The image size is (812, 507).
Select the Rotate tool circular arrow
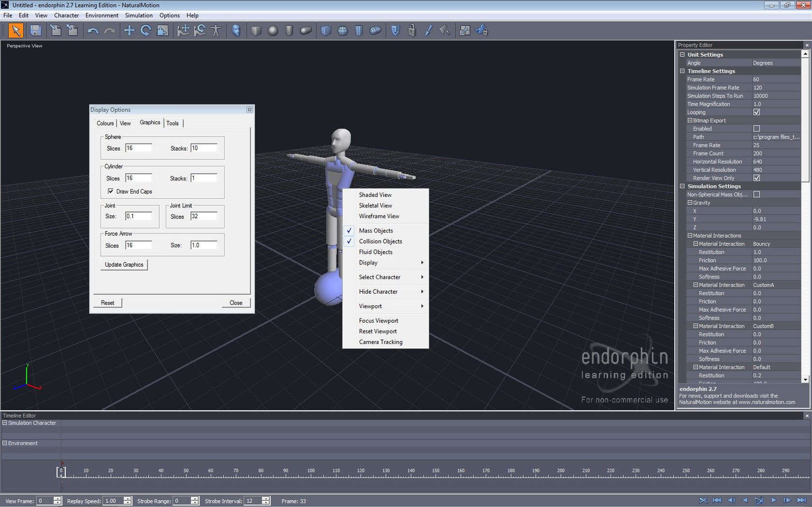tap(145, 31)
